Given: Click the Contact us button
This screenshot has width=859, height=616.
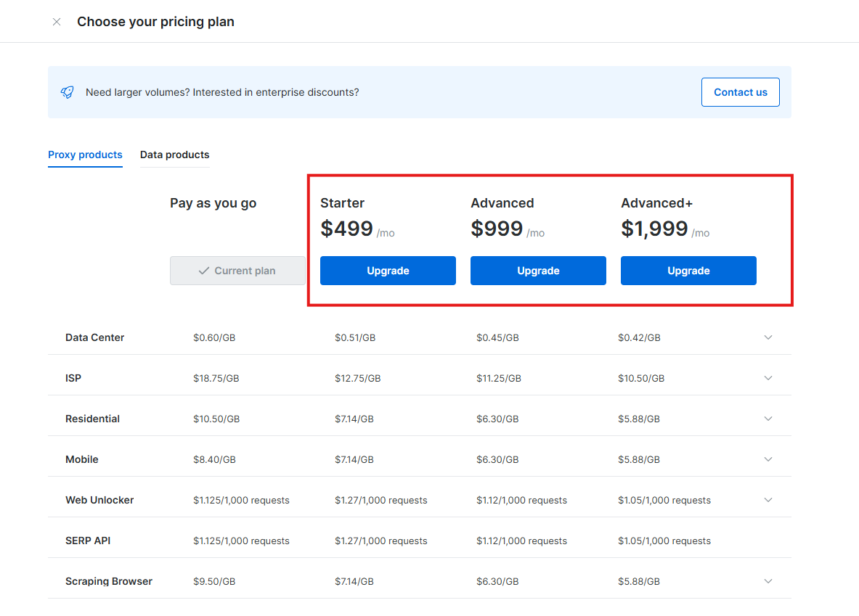Looking at the screenshot, I should (740, 92).
